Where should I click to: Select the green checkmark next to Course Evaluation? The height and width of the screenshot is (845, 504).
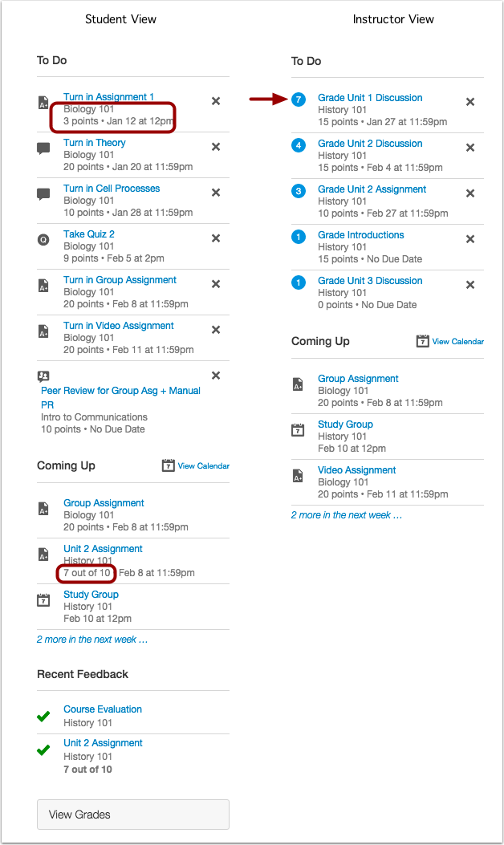(x=43, y=715)
